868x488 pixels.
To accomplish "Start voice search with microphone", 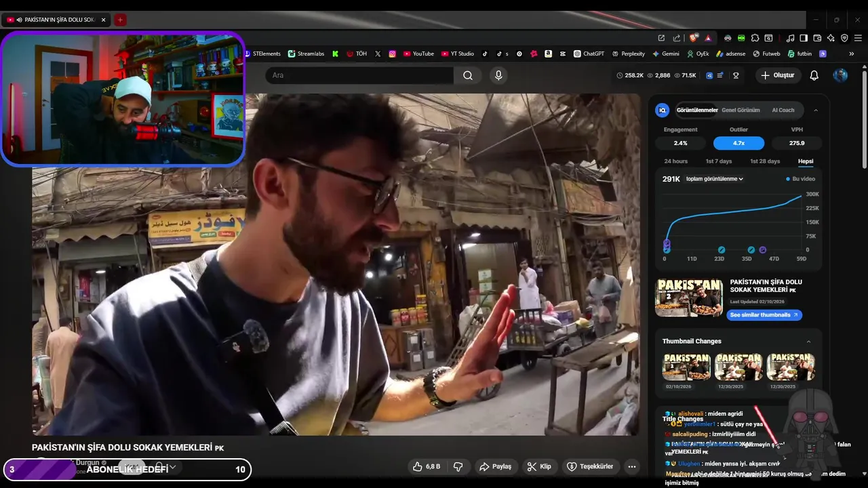I will [x=498, y=75].
